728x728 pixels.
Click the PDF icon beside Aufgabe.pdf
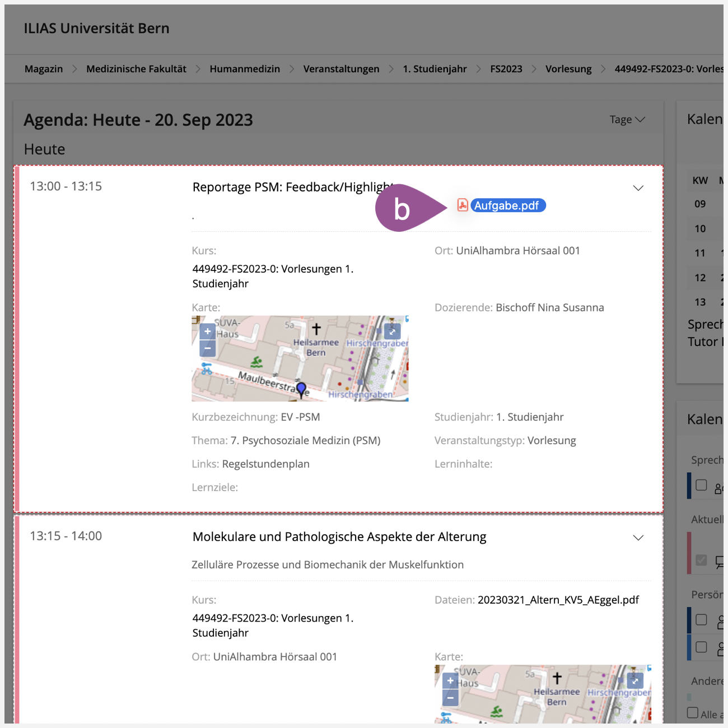(x=463, y=205)
